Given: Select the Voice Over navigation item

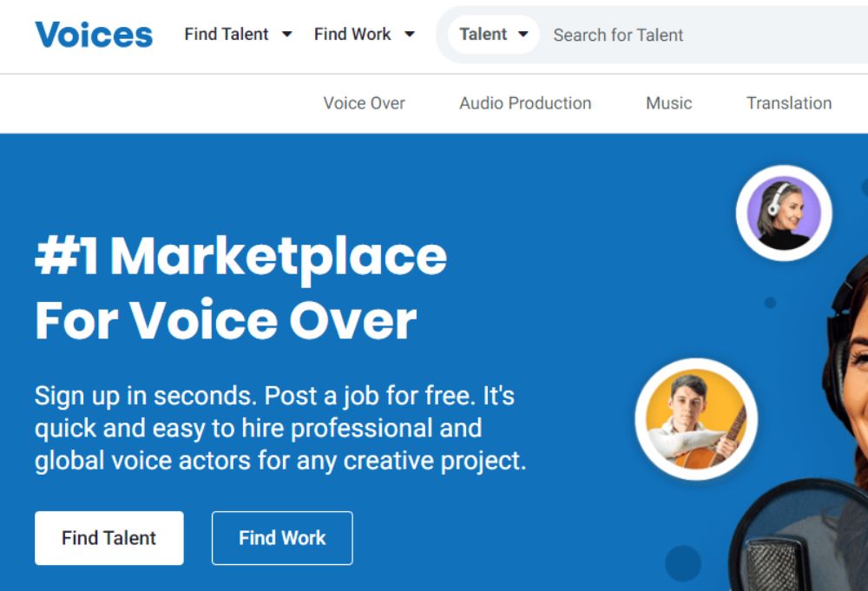Looking at the screenshot, I should (x=365, y=103).
